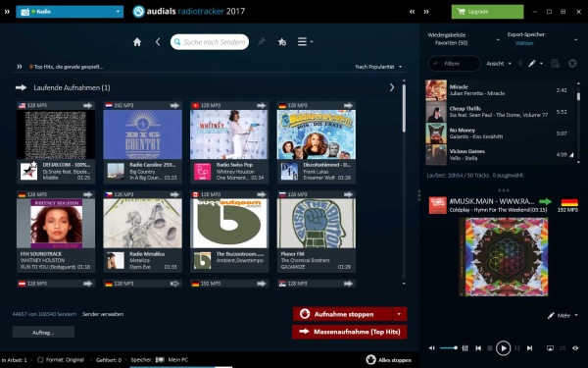Click the record arrow on the Radio Swiss Pop tile

tap(262, 106)
